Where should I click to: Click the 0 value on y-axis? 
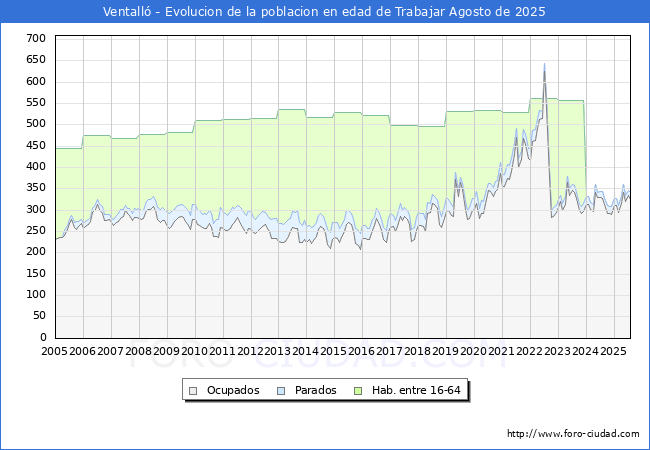(44, 337)
